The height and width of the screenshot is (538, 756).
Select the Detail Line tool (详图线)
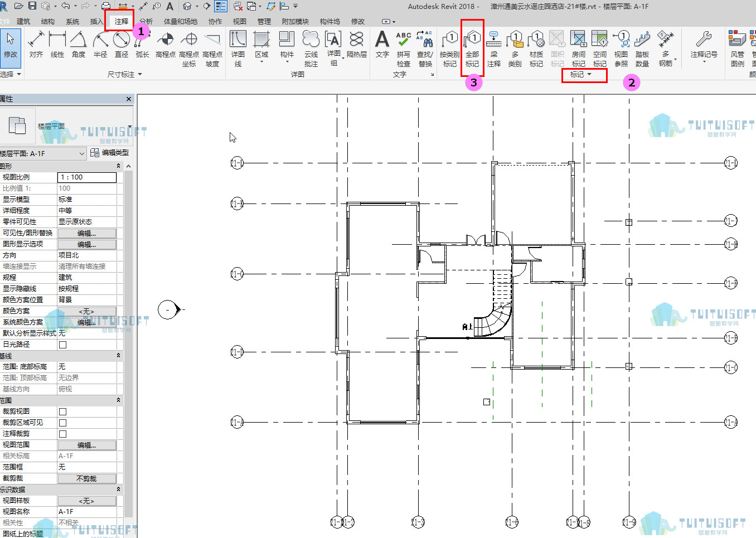(x=238, y=49)
